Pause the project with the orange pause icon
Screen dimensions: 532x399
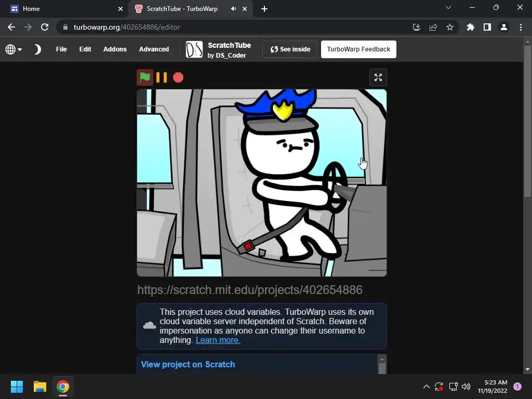(x=162, y=77)
